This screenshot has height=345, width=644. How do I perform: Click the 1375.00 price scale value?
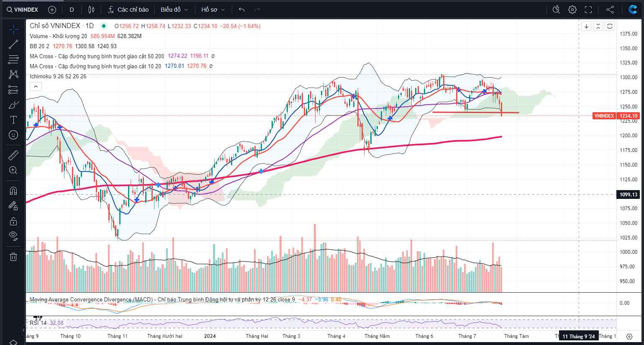click(629, 33)
